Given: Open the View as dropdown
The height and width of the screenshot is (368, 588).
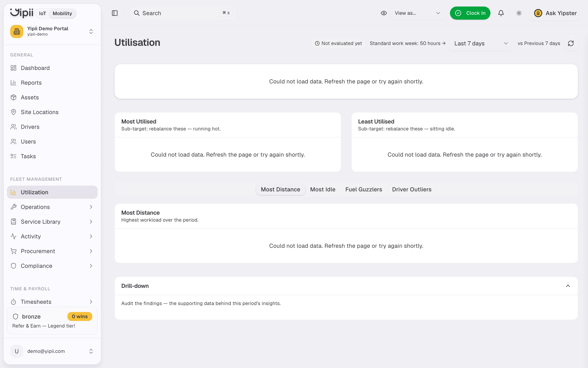Looking at the screenshot, I should tap(418, 13).
